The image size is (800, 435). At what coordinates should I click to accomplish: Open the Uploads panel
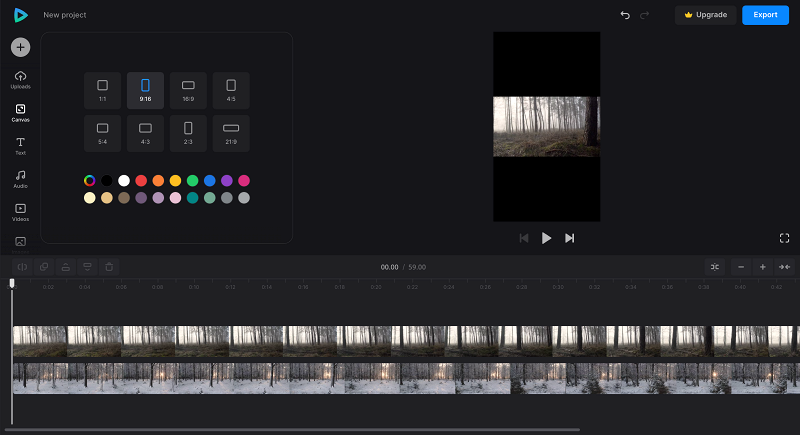pos(20,80)
